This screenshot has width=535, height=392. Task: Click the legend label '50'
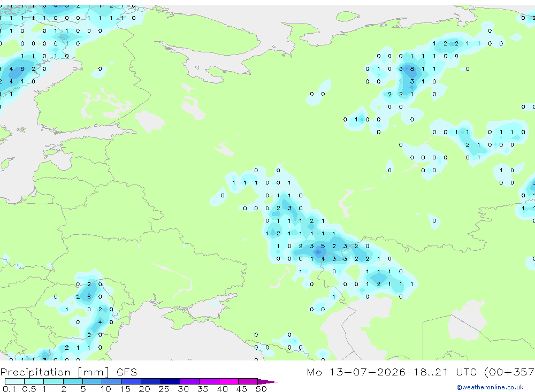tap(261, 389)
